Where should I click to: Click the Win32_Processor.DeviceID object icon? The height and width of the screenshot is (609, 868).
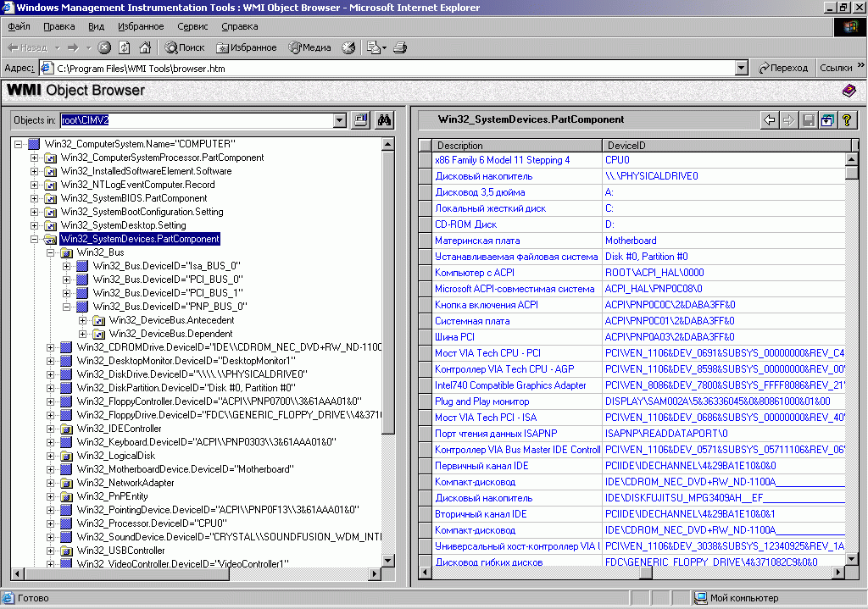point(66,523)
